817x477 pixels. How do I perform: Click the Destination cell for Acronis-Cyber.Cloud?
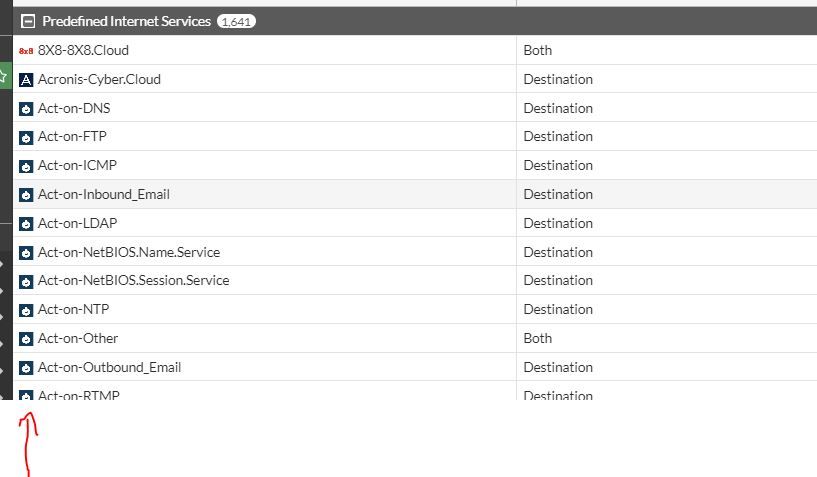click(x=558, y=79)
